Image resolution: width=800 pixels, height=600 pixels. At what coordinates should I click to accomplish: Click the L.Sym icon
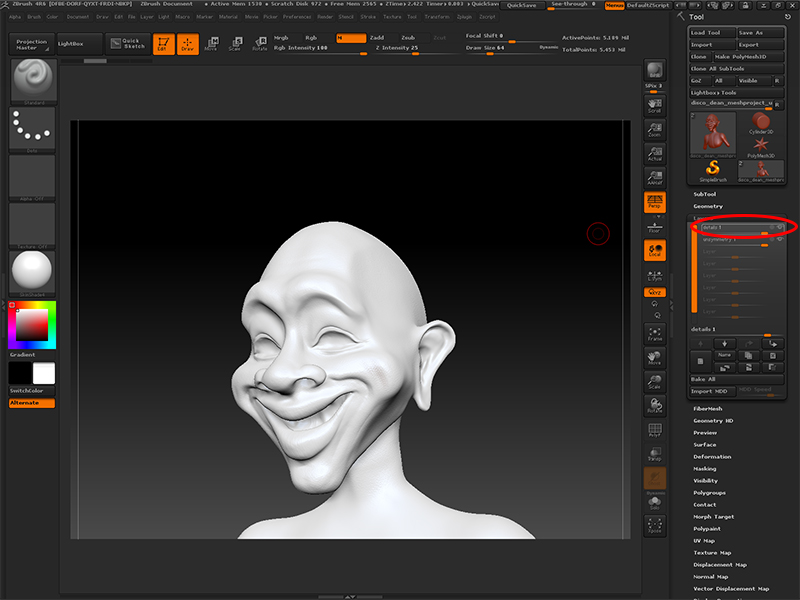pos(655,276)
